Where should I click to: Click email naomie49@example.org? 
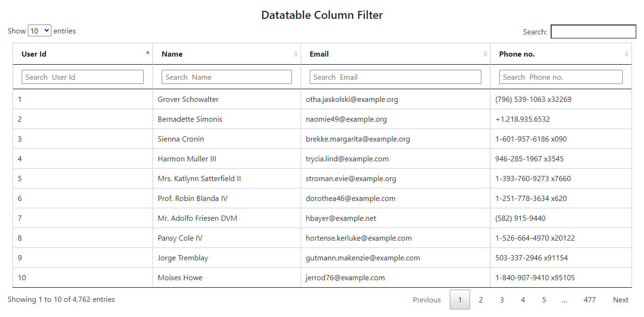[347, 119]
